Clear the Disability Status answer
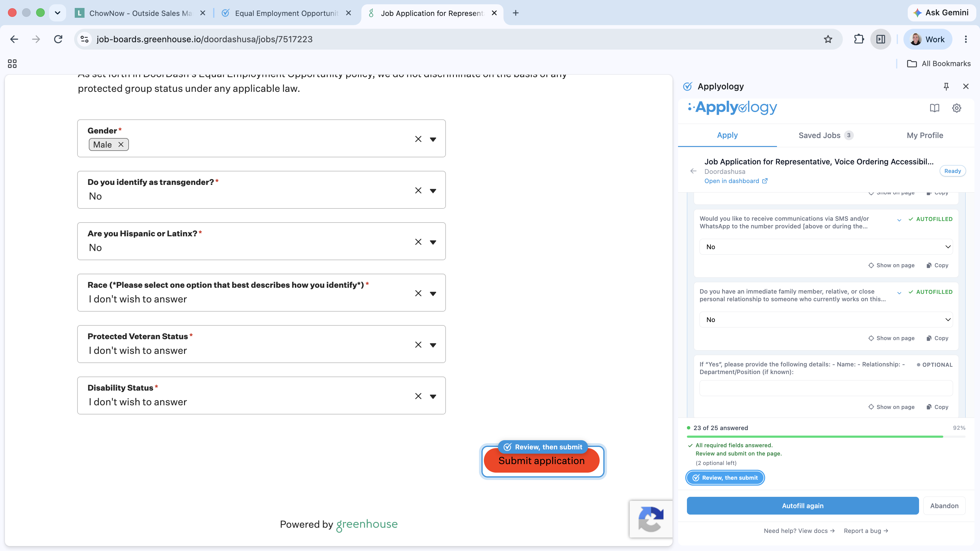 418,396
